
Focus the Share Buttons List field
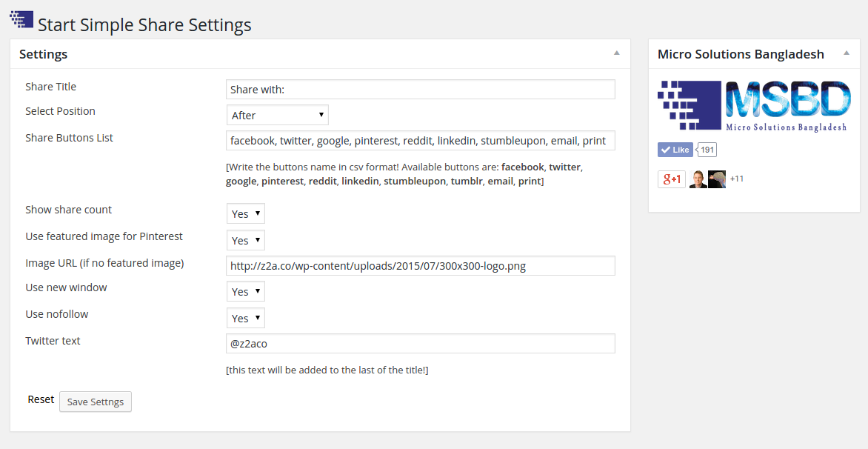pyautogui.click(x=421, y=140)
